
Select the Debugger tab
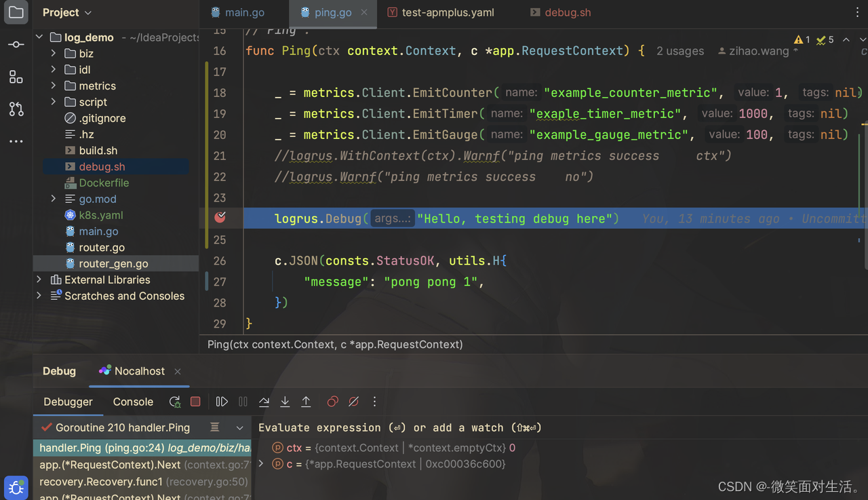(68, 402)
